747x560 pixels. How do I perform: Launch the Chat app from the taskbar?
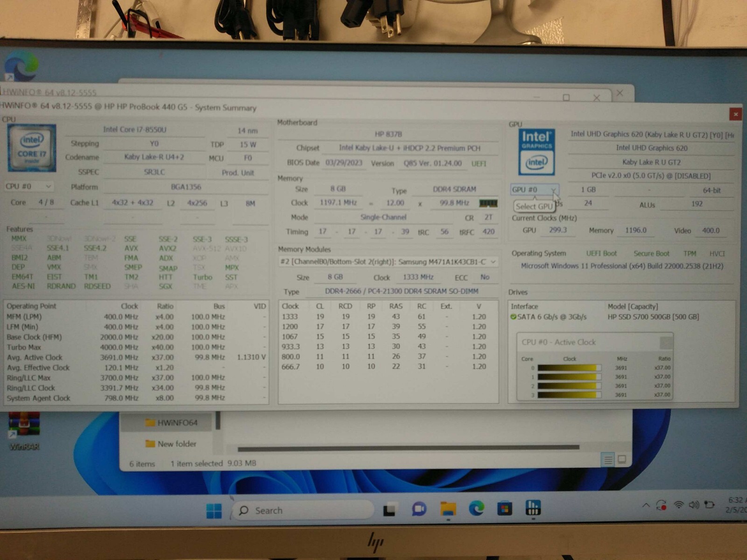(x=419, y=509)
